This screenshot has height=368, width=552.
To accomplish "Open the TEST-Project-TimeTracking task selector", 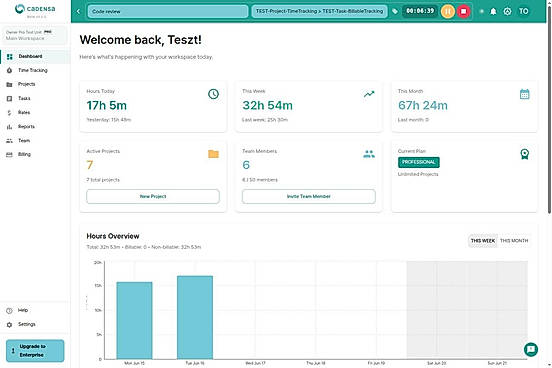I will tap(319, 11).
